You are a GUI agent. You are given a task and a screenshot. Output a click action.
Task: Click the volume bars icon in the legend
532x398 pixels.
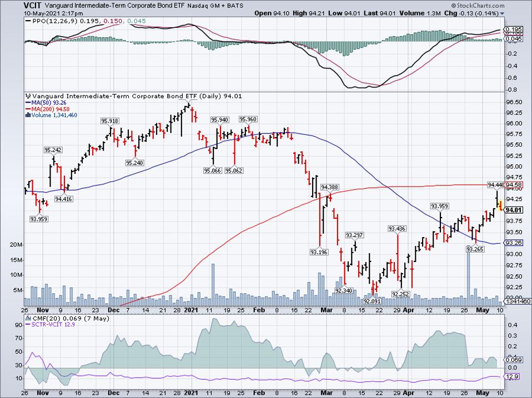click(x=28, y=115)
